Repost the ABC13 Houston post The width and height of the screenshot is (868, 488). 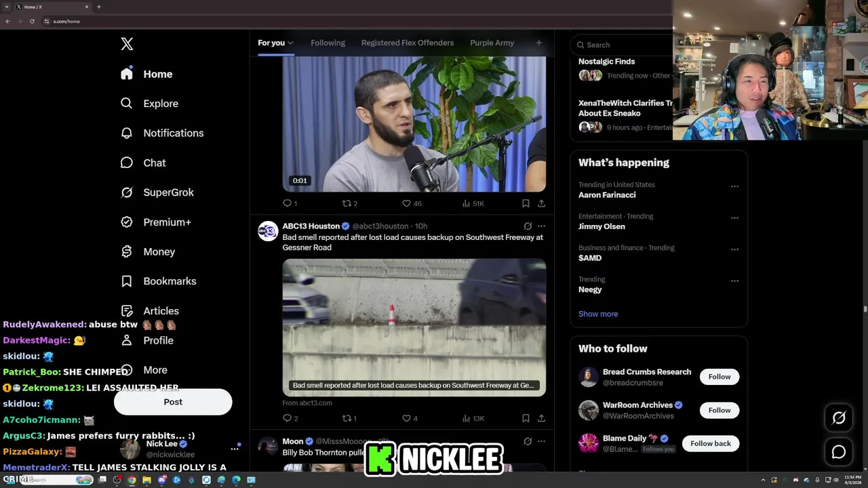(349, 418)
